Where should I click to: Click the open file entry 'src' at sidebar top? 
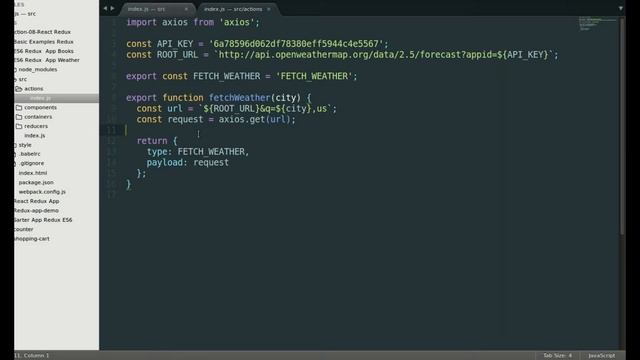coord(25,14)
